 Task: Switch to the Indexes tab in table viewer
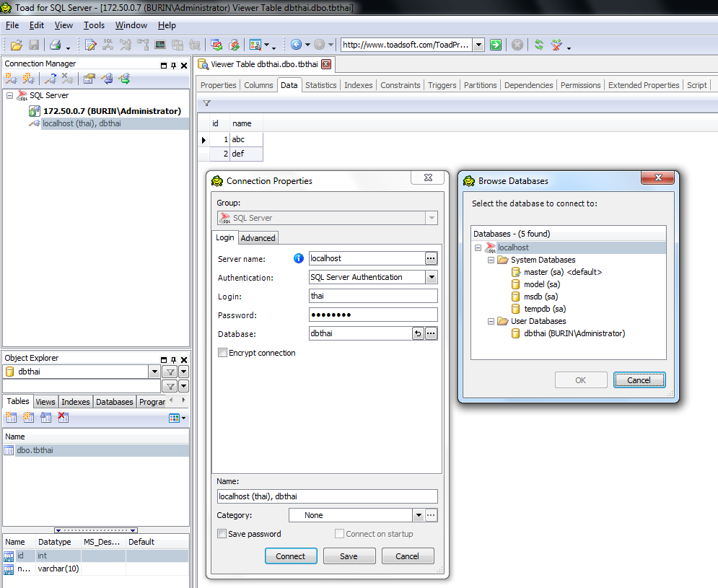pos(358,85)
